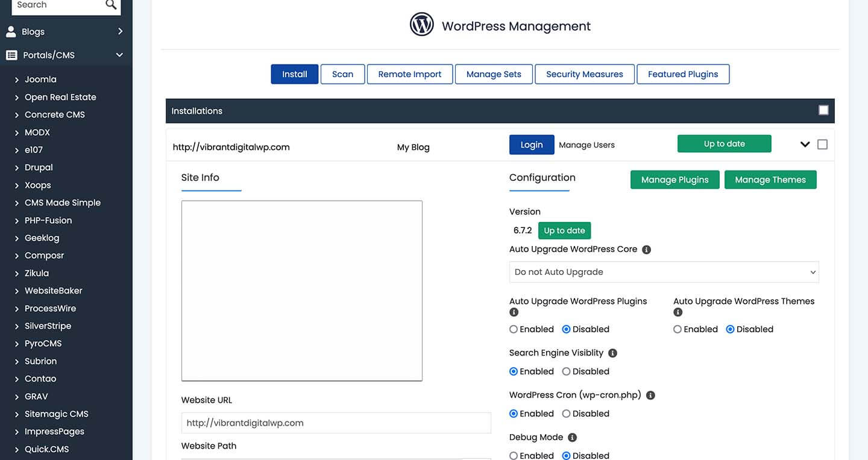Select all installations checkbox in header
Viewport: 868px width, 460px height.
coord(823,110)
